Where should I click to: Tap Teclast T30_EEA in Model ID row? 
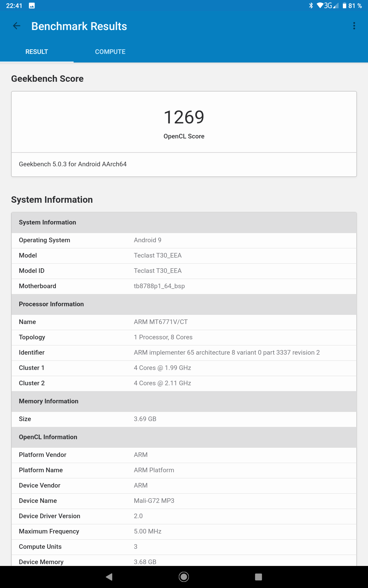point(158,271)
